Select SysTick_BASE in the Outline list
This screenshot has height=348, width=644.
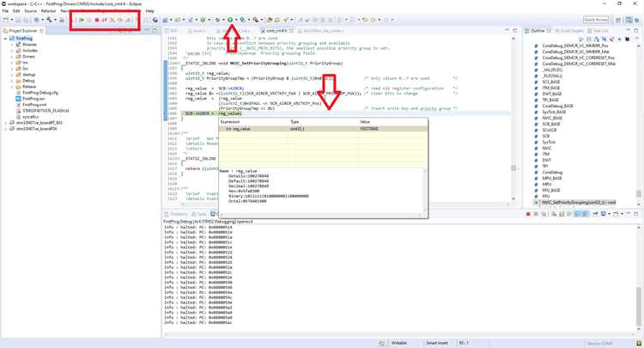pos(554,112)
